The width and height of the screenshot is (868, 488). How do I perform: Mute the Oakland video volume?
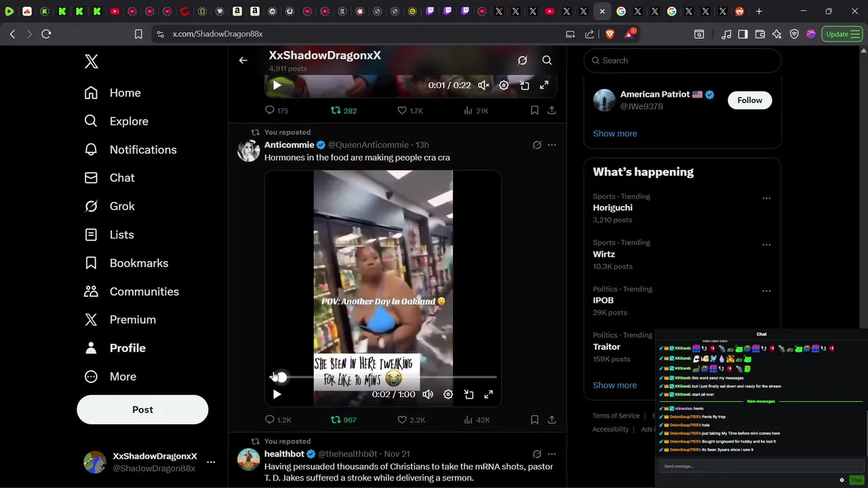click(x=428, y=394)
